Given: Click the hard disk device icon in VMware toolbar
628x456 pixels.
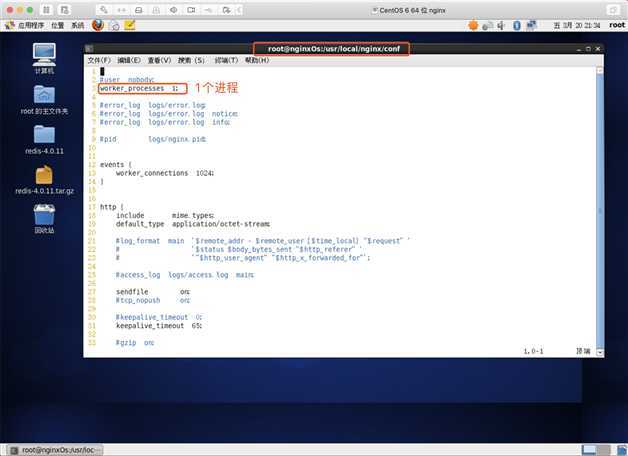Looking at the screenshot, I should [x=139, y=10].
